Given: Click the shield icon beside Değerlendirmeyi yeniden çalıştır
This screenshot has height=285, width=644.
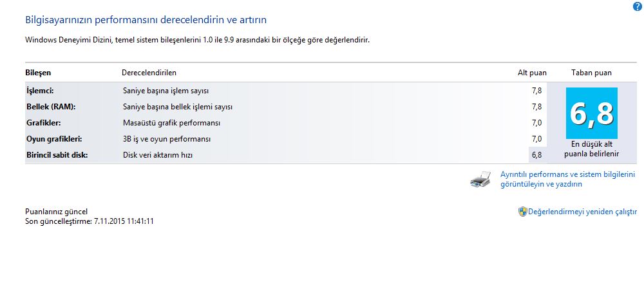Looking at the screenshot, I should tap(522, 212).
